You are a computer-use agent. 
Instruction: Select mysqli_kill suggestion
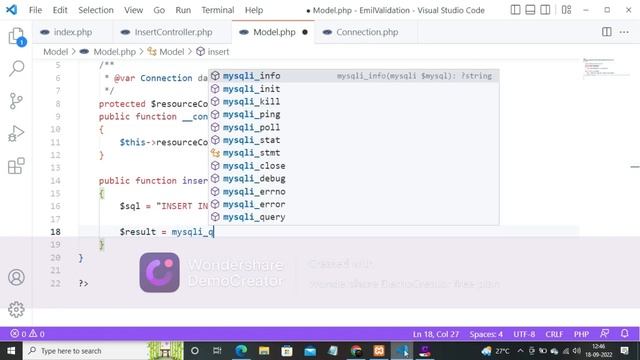pyautogui.click(x=354, y=101)
